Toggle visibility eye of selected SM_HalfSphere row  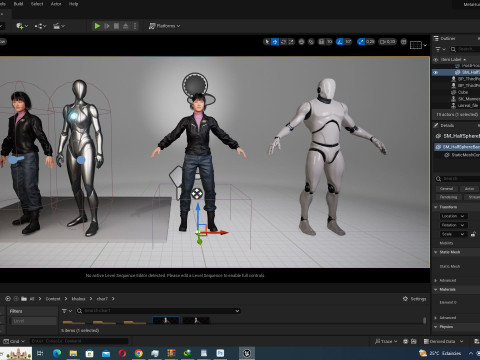(435, 72)
